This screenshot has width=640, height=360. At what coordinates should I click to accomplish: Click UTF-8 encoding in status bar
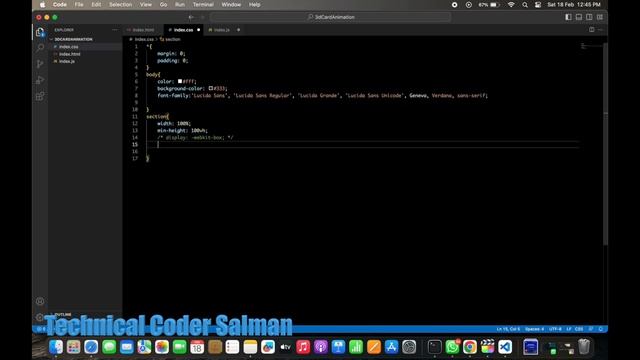click(555, 329)
